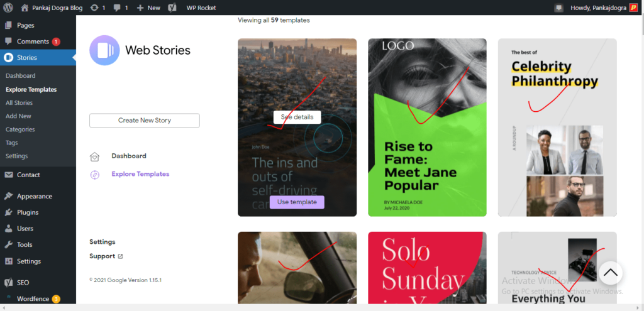
Task: Go to Dashboard in Web Stories panel
Action: point(129,156)
